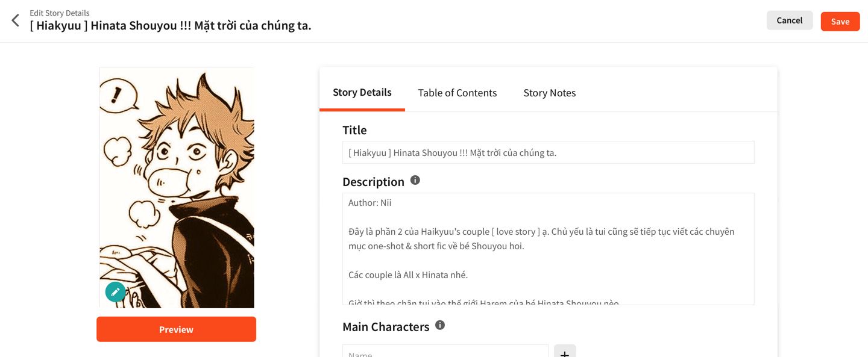Image resolution: width=868 pixels, height=357 pixels.
Task: Click the 'Các couple là All x Hinata nhé.' line
Action: tap(408, 275)
